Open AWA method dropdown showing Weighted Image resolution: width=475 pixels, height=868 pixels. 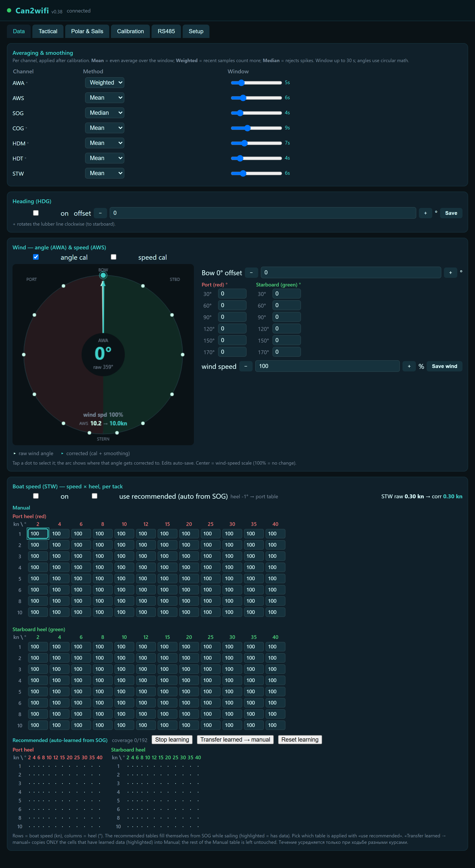coord(104,83)
